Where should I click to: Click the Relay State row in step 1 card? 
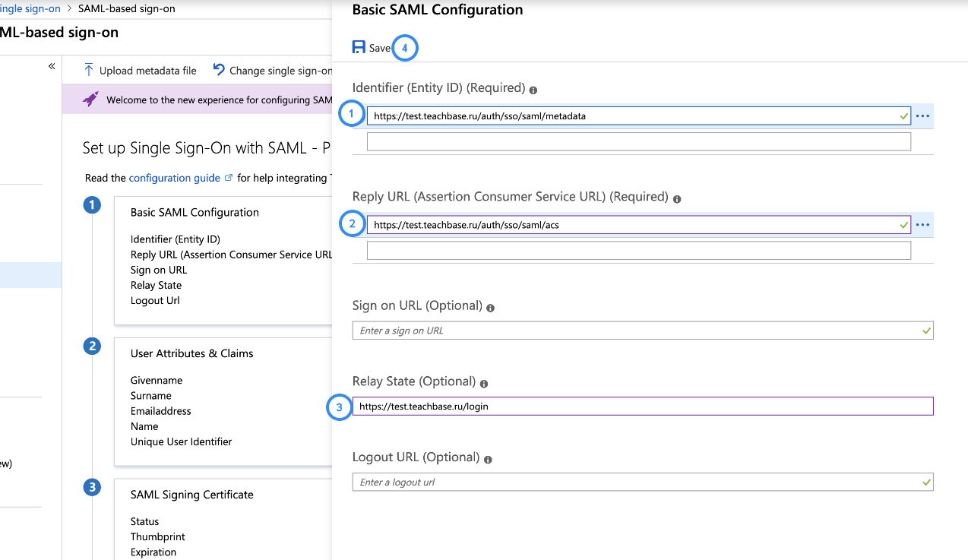(156, 285)
